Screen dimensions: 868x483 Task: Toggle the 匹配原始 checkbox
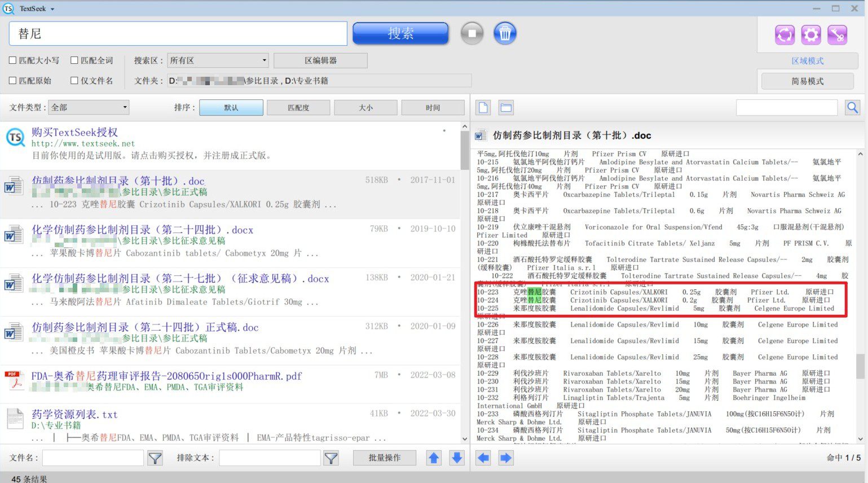coord(12,81)
